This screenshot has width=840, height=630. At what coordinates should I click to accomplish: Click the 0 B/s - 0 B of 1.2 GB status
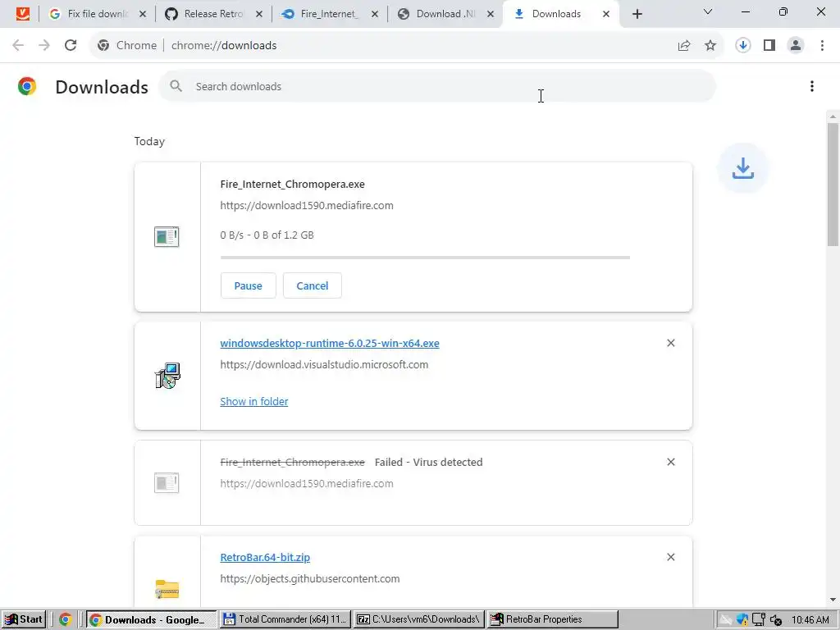click(267, 235)
